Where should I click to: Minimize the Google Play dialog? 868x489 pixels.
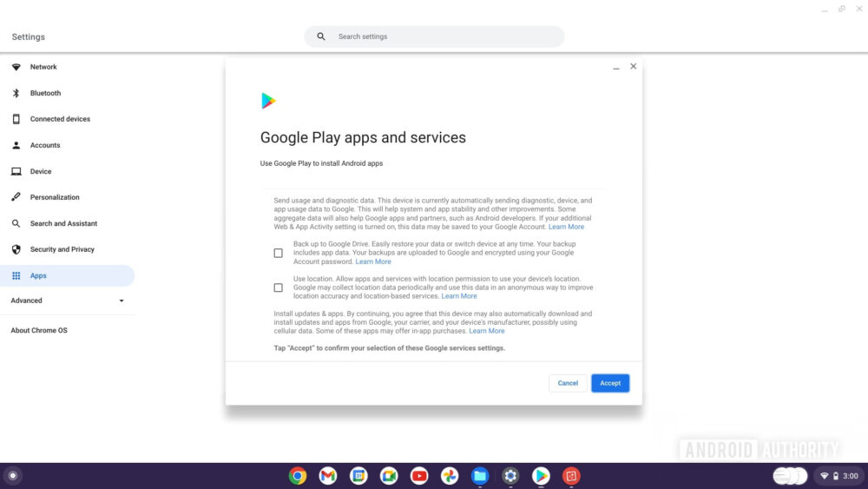point(616,67)
